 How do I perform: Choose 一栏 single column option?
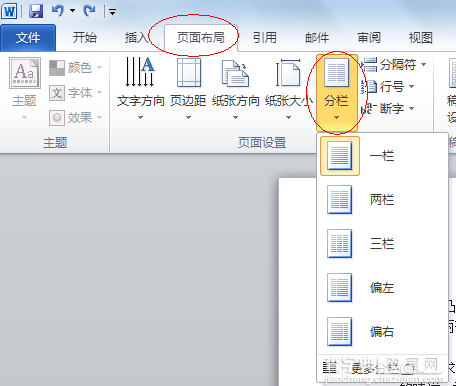pyautogui.click(x=382, y=156)
